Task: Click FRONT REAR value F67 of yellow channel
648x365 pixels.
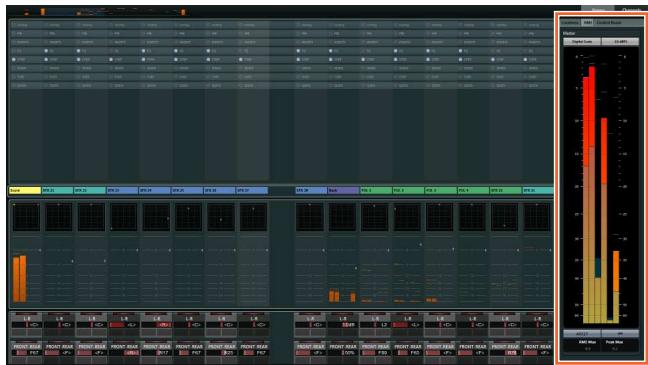Action: tap(26, 353)
